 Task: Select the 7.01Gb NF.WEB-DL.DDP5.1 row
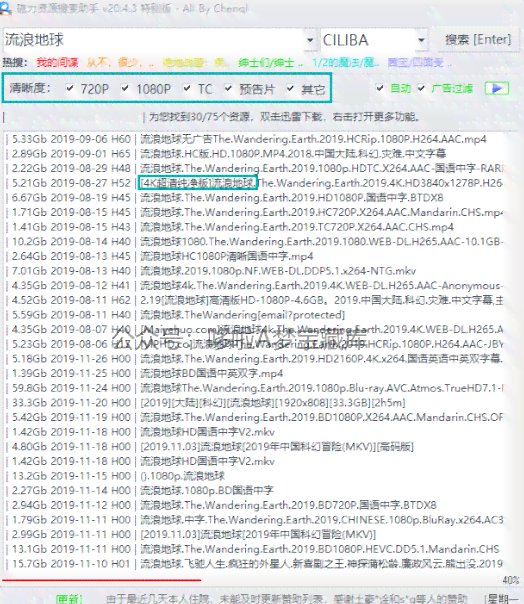pos(254,271)
